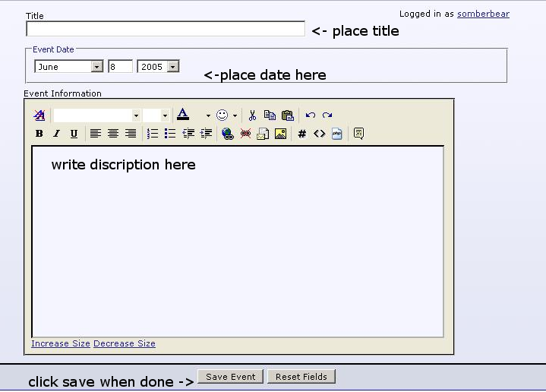Insert an image using the picture icon
546x392 pixels.
[280, 134]
